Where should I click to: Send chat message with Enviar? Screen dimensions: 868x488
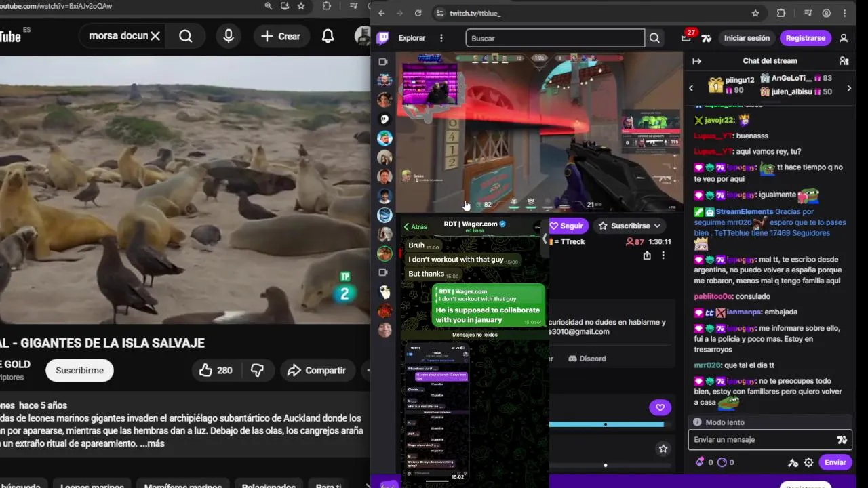tap(835, 462)
